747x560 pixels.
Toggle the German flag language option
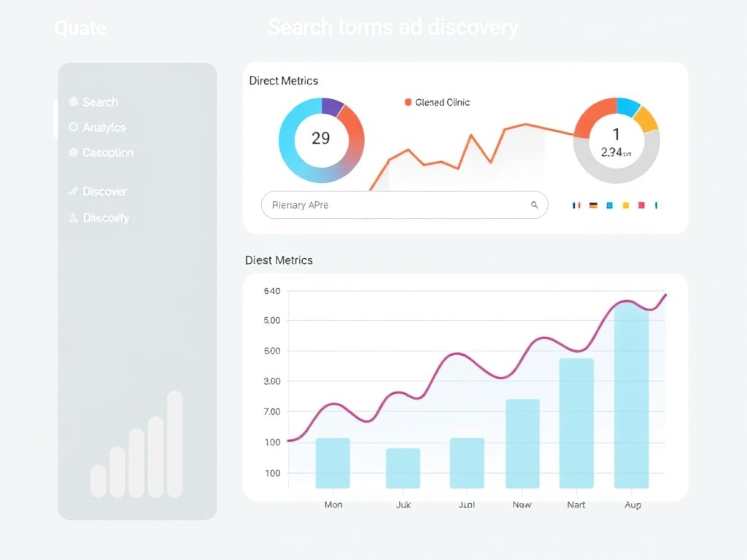(593, 205)
